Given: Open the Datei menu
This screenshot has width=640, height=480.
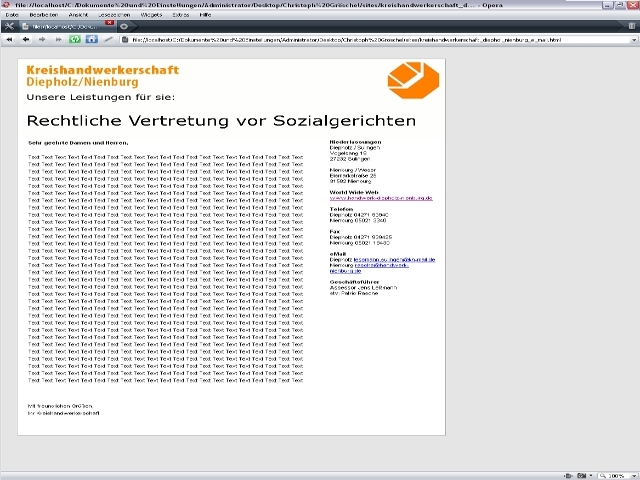Looking at the screenshot, I should coord(12,16).
